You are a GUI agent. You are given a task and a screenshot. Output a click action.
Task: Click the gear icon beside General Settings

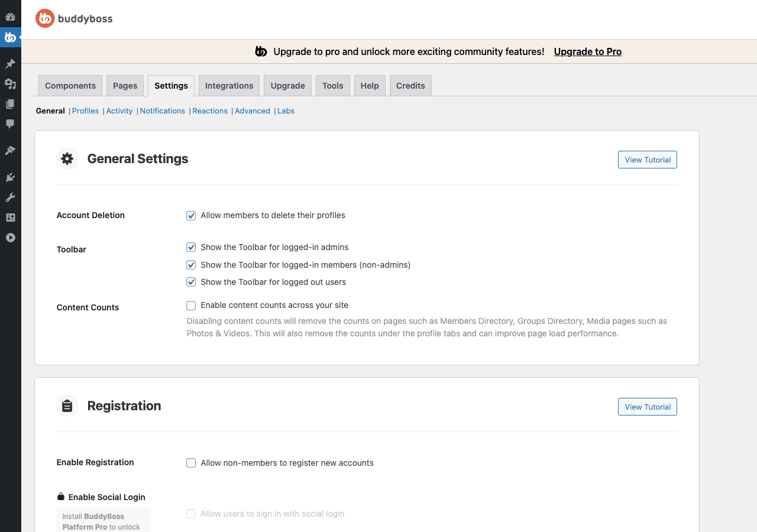point(67,158)
